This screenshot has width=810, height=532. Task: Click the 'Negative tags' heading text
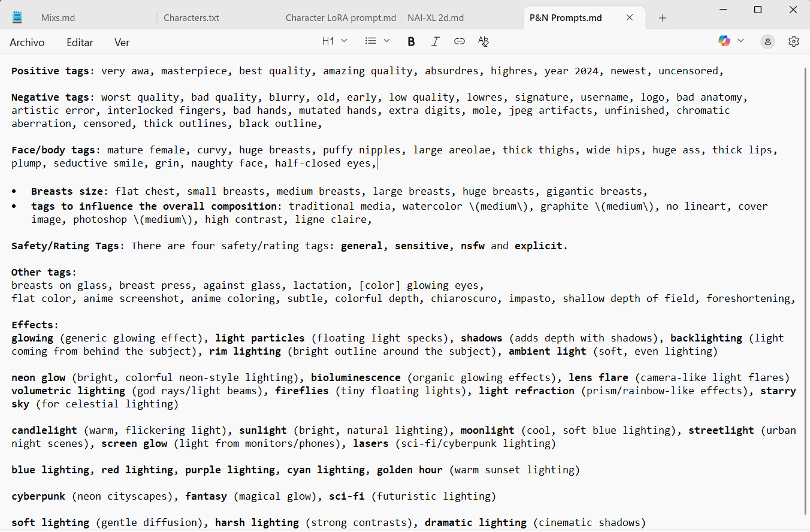[x=50, y=97]
